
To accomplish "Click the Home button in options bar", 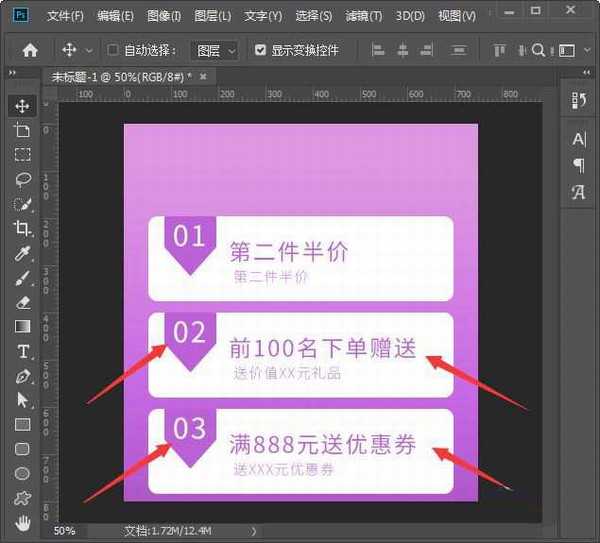I will point(30,50).
